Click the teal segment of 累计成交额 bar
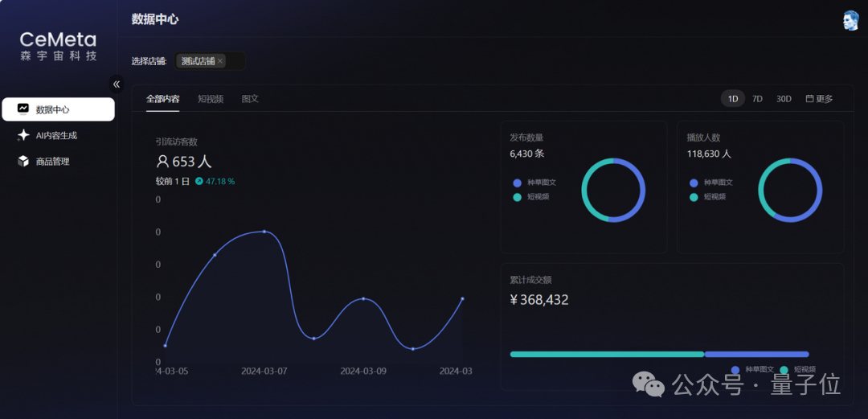The image size is (868, 419). pyautogui.click(x=607, y=354)
